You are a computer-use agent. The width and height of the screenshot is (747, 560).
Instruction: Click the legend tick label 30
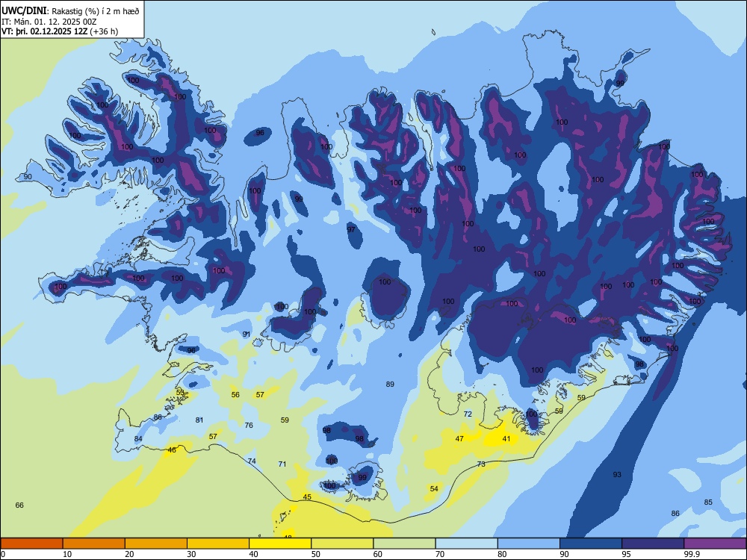[x=191, y=554]
